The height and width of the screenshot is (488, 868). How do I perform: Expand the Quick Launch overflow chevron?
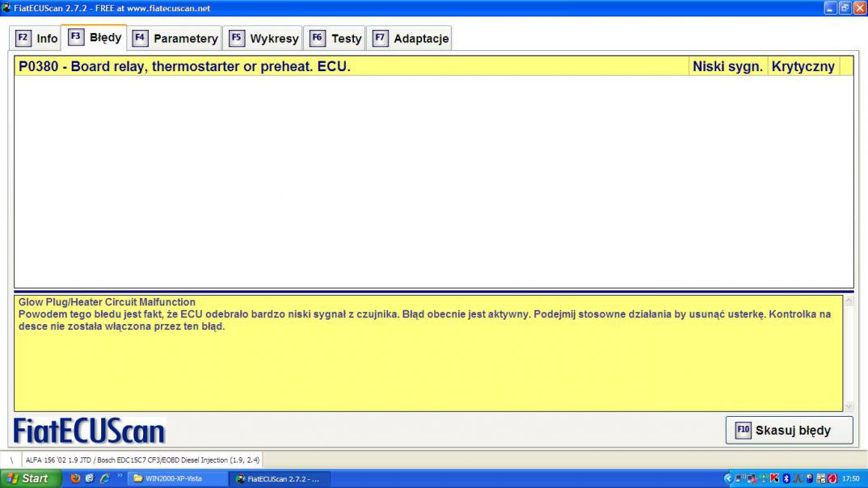tap(120, 475)
